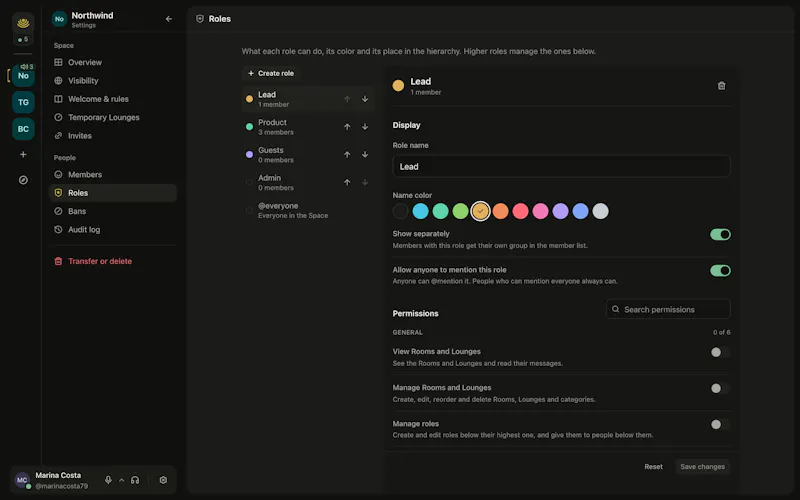Delete the Lead role with the trash icon

(721, 86)
